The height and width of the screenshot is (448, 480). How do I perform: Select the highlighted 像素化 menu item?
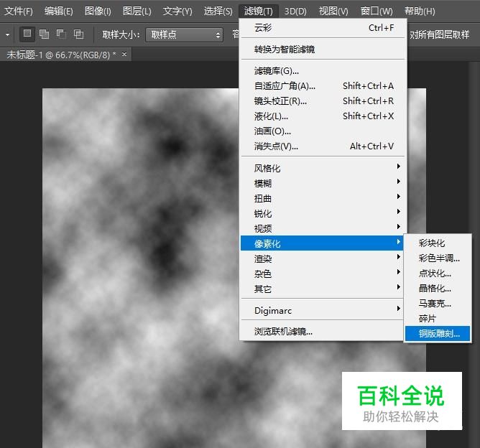pyautogui.click(x=322, y=243)
